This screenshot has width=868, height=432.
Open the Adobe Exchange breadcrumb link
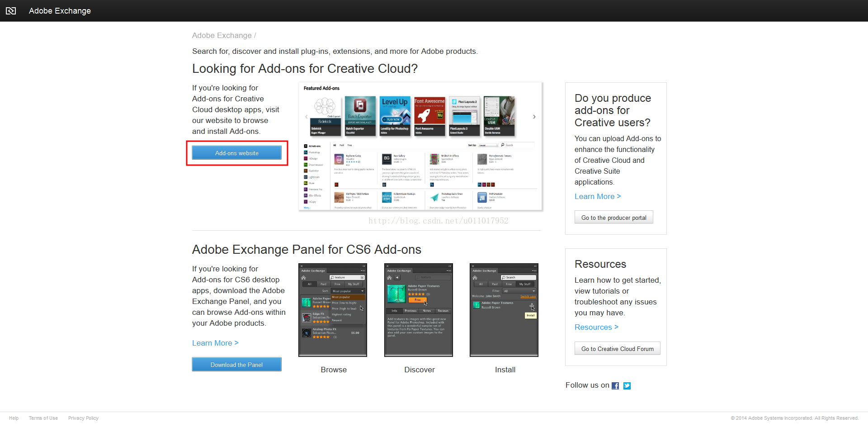[222, 35]
